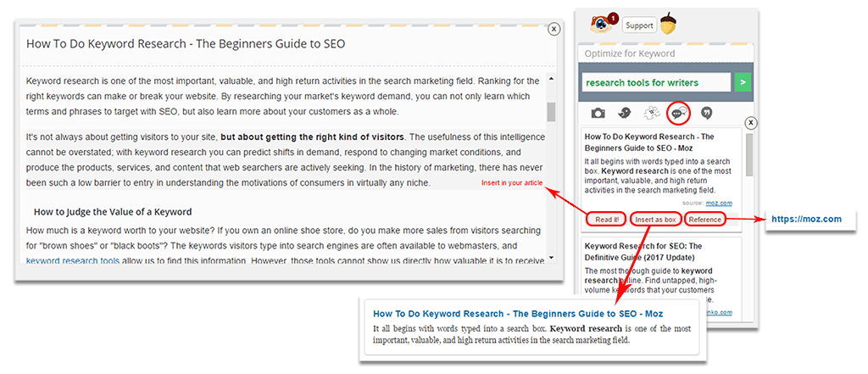Click the article reader popup title
Image resolution: width=868 pixels, height=374 pixels.
coord(186,44)
